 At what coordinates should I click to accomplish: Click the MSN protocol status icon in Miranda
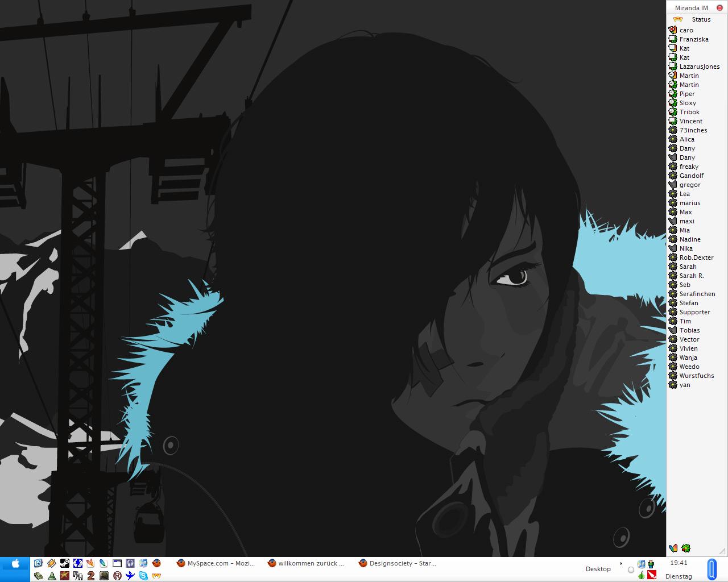(x=673, y=548)
